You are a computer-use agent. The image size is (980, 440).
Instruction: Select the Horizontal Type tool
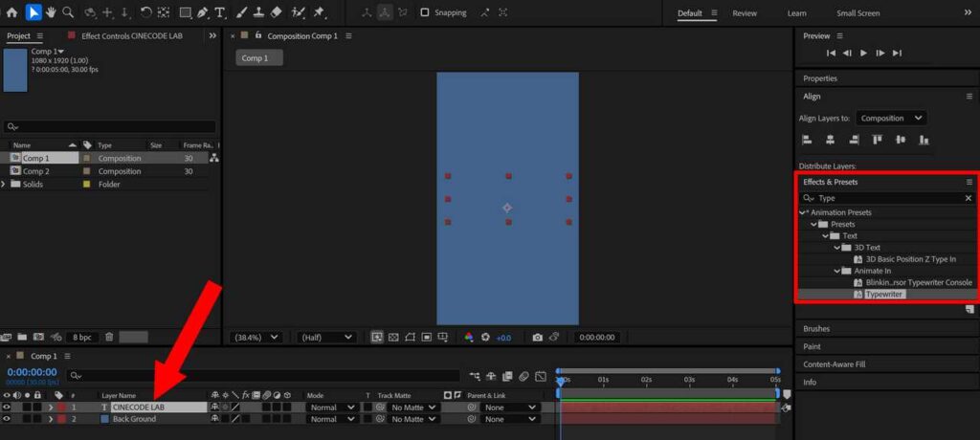tap(220, 11)
